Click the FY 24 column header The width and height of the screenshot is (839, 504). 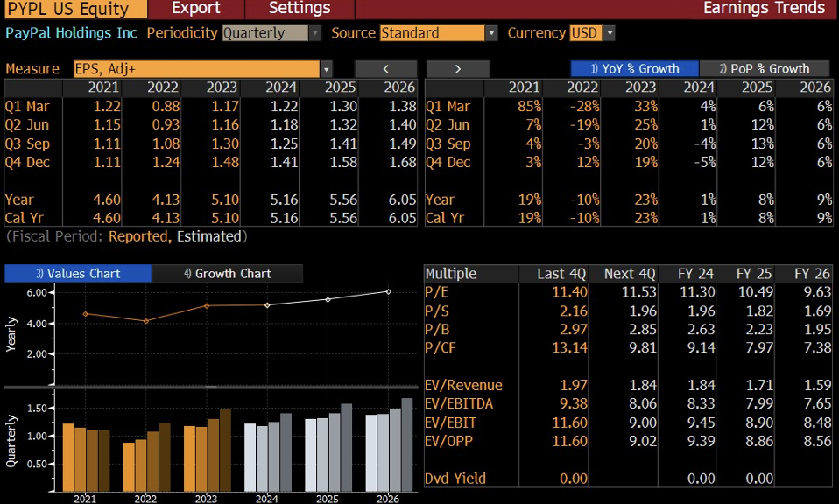[x=695, y=274]
